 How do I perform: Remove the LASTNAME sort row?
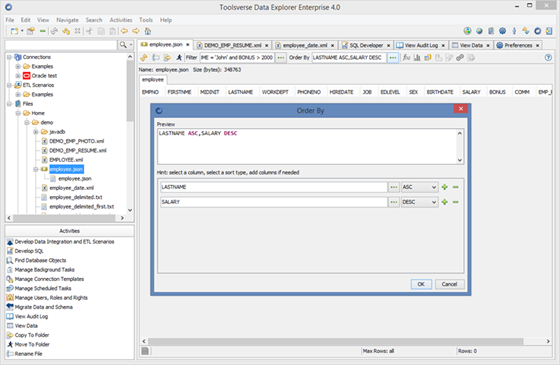[x=456, y=187]
